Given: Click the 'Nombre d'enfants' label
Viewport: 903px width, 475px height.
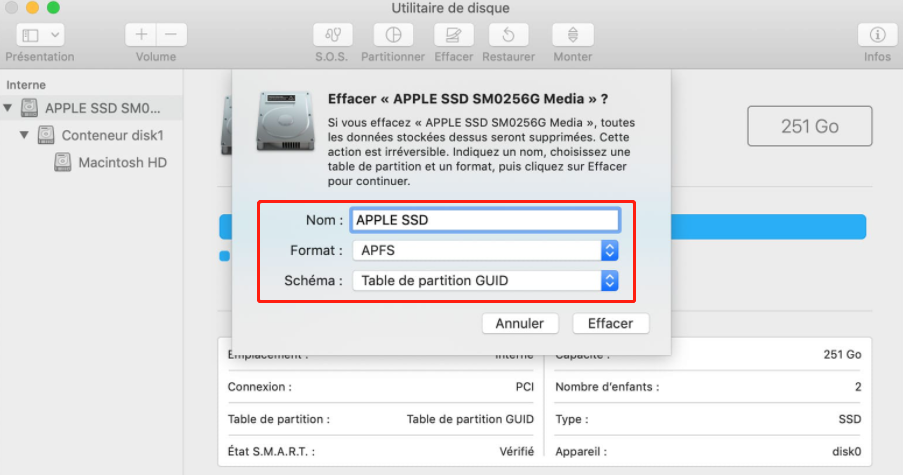Looking at the screenshot, I should [607, 387].
